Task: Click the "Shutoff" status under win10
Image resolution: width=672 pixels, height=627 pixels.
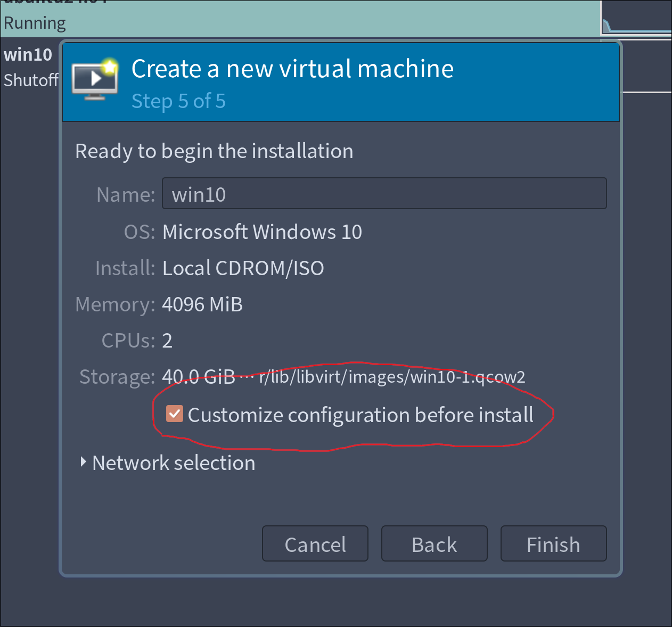Action: (31, 80)
